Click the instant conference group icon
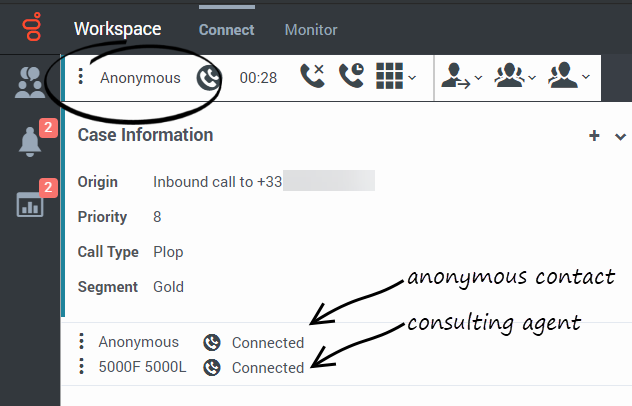The width and height of the screenshot is (632, 406). (509, 75)
